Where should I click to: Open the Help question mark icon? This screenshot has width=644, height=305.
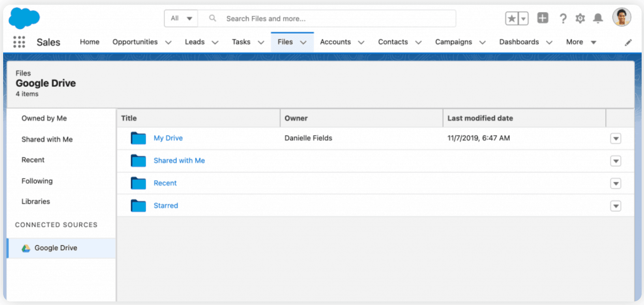pyautogui.click(x=563, y=19)
